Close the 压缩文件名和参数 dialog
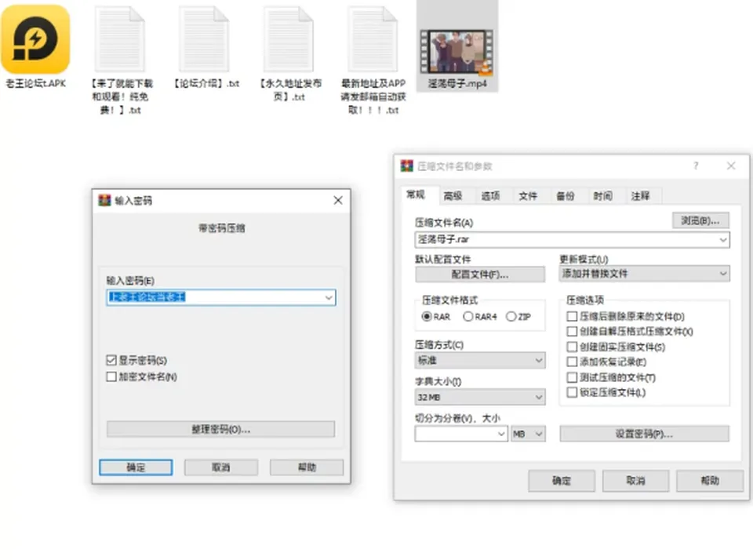Viewport: 753px width, 560px height. click(731, 165)
